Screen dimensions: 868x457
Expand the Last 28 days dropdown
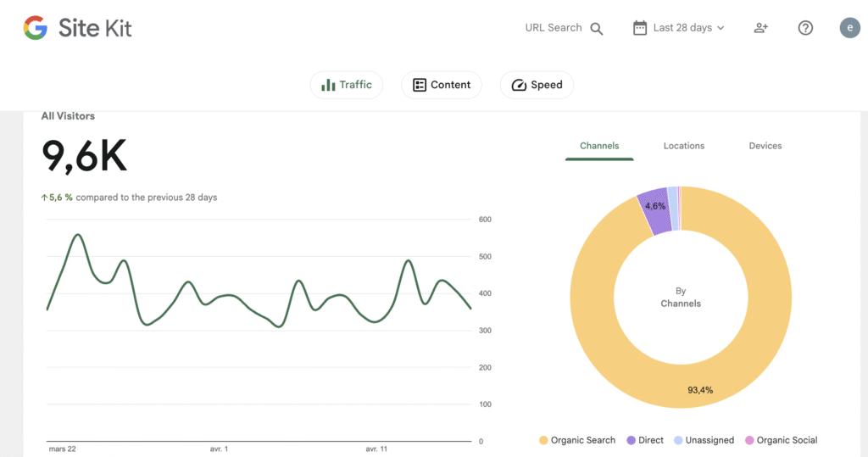[x=721, y=28]
